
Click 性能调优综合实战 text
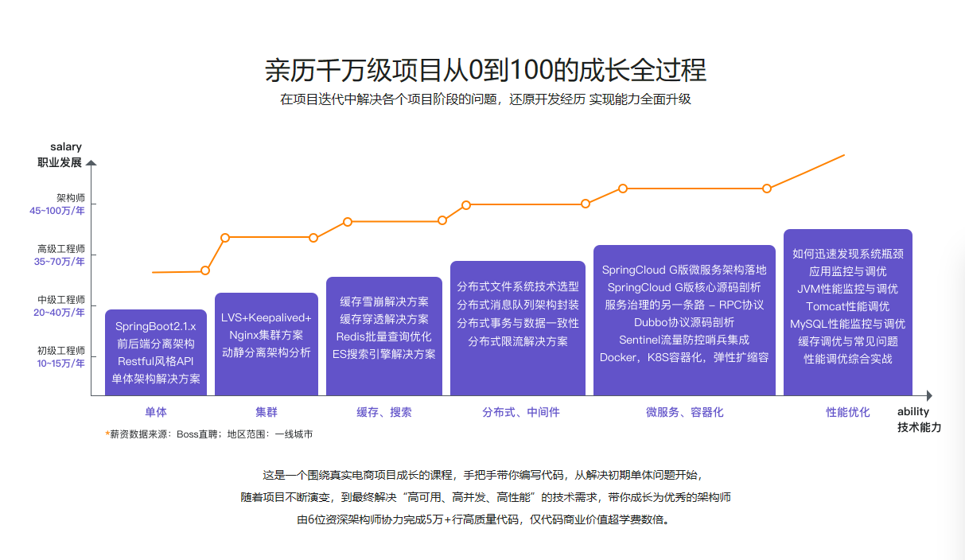coord(848,359)
